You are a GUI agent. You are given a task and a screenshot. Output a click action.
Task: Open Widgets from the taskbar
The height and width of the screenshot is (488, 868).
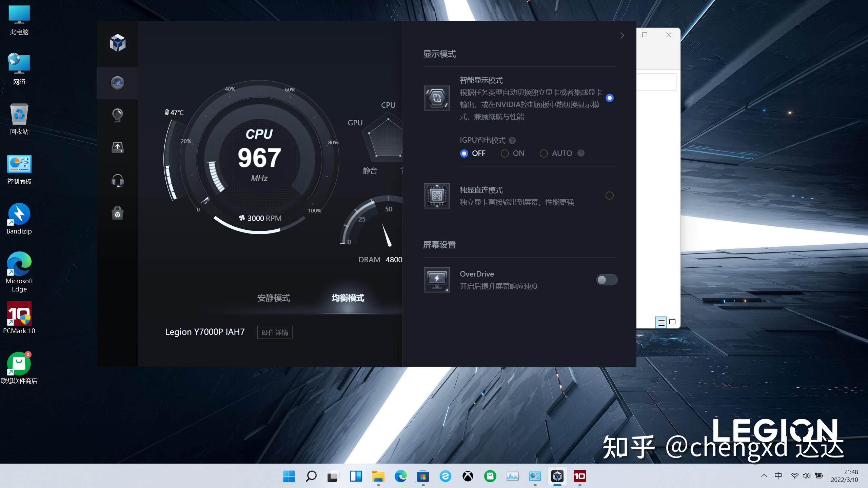(x=356, y=476)
